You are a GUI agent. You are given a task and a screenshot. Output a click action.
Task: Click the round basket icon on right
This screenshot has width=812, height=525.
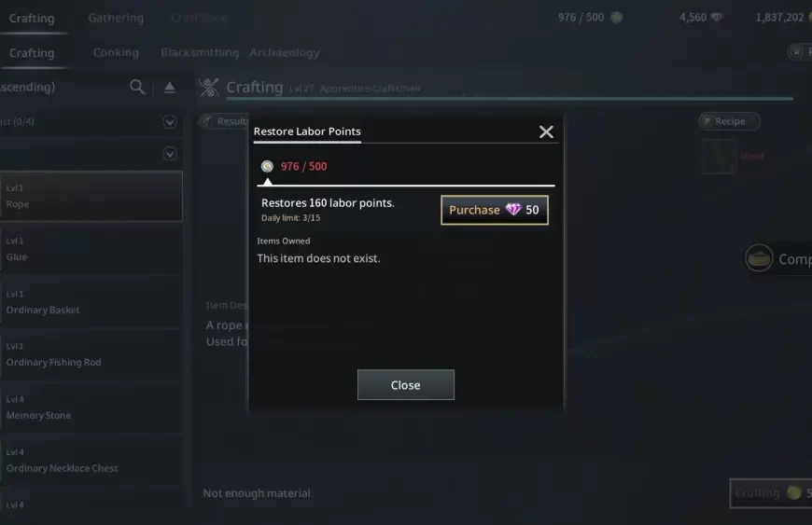[x=759, y=257]
